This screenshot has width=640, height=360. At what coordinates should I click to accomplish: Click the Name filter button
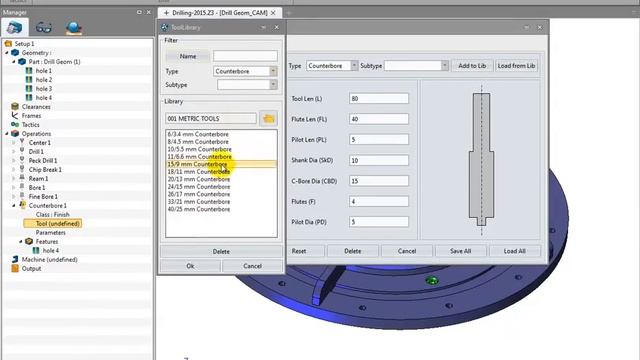(x=188, y=56)
